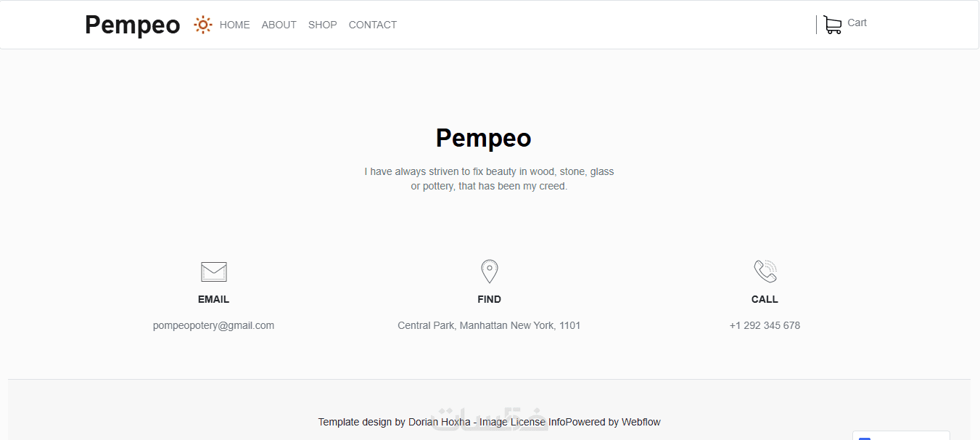Click the pompeopotery@gmail.com email address
The height and width of the screenshot is (440, 980).
click(214, 325)
